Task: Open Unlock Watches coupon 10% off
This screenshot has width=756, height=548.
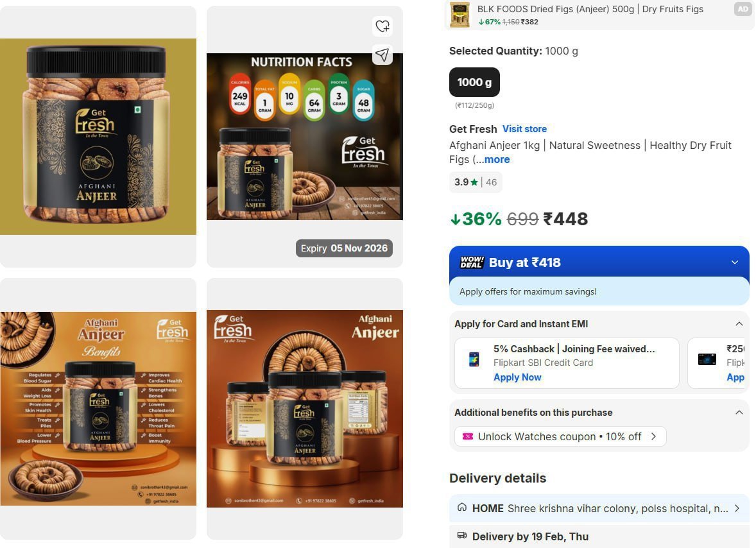Action: pyautogui.click(x=560, y=436)
